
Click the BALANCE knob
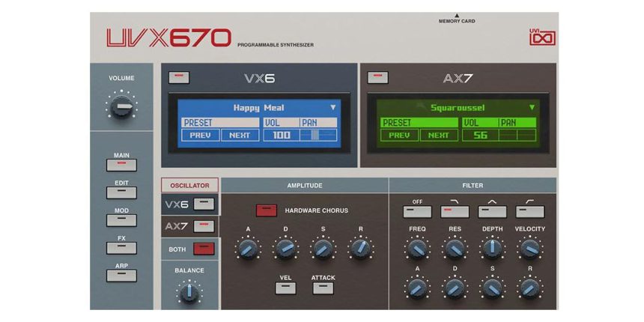pos(189,292)
